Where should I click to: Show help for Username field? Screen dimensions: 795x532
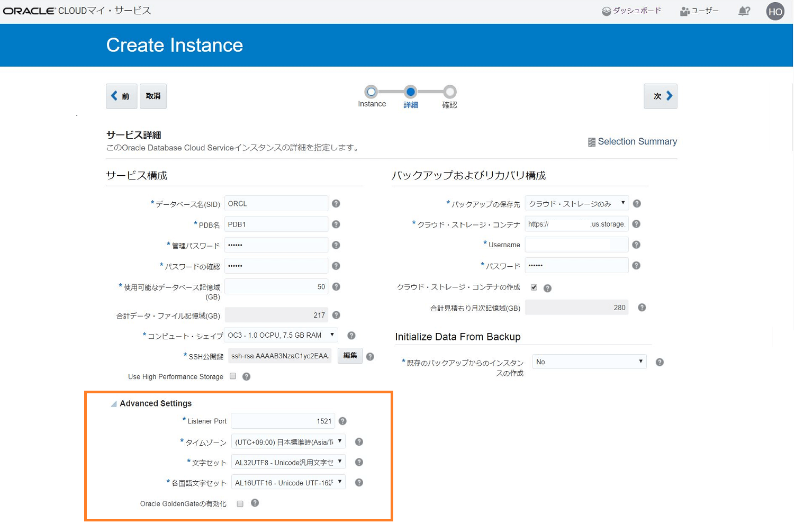[x=636, y=245]
